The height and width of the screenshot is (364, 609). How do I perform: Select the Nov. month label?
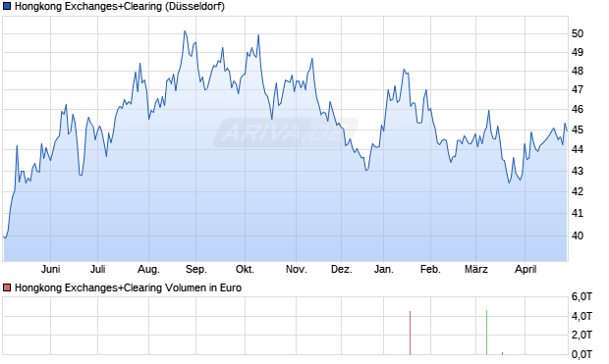(297, 269)
